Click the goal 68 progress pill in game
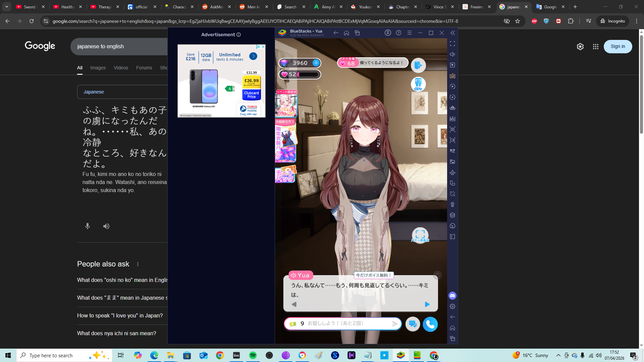The image size is (644, 362). pyautogui.click(x=372, y=63)
